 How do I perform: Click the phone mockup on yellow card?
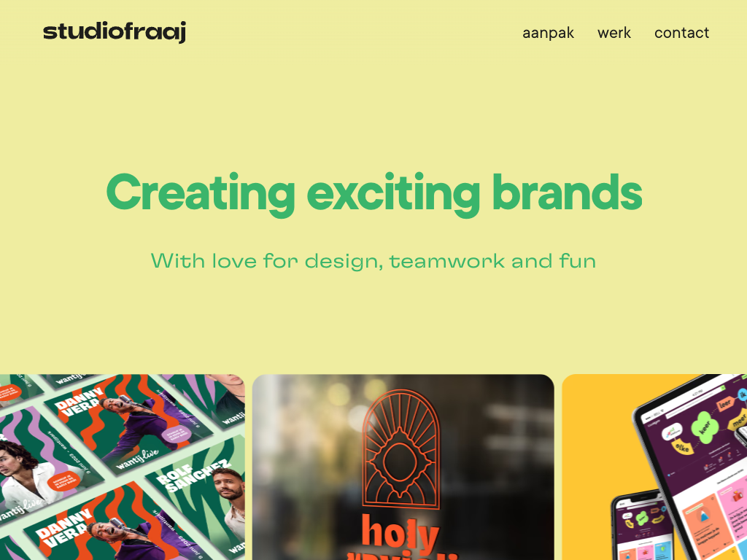click(643, 526)
